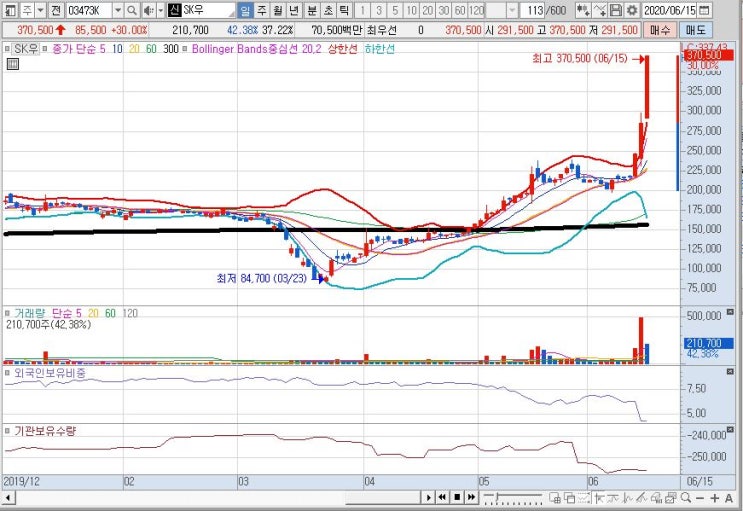743x511 pixels.
Task: Select interval 5 button
Action: click(x=395, y=10)
